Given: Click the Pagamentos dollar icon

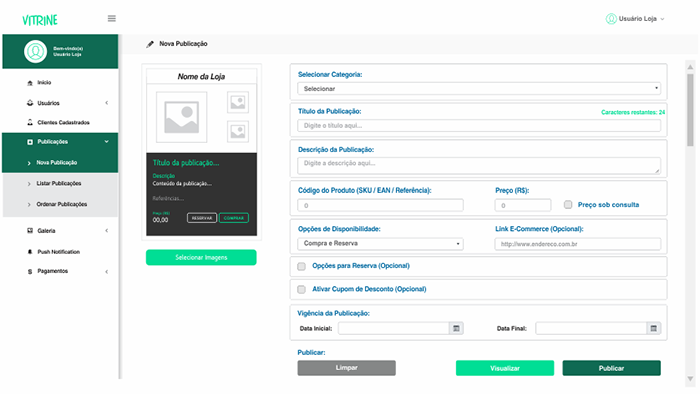Looking at the screenshot, I should (30, 271).
